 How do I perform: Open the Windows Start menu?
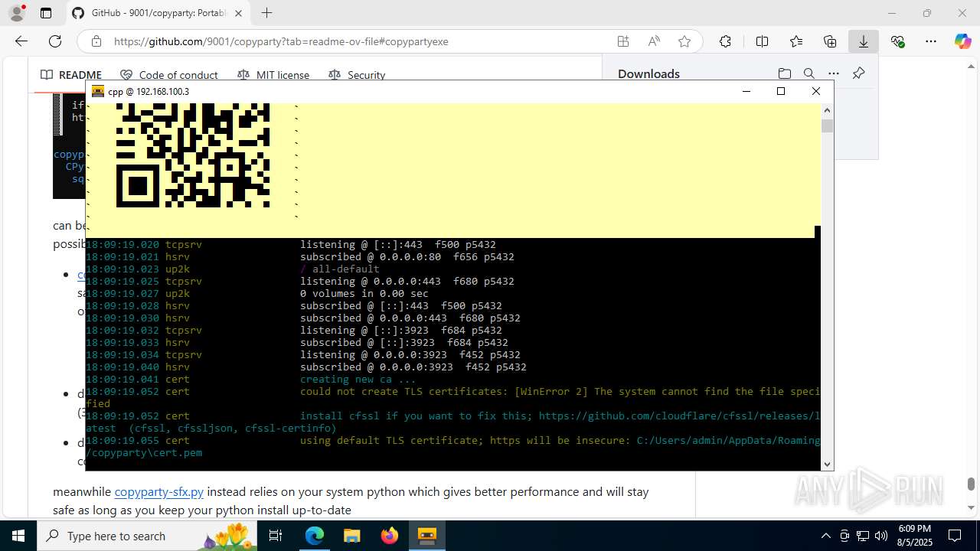click(18, 536)
